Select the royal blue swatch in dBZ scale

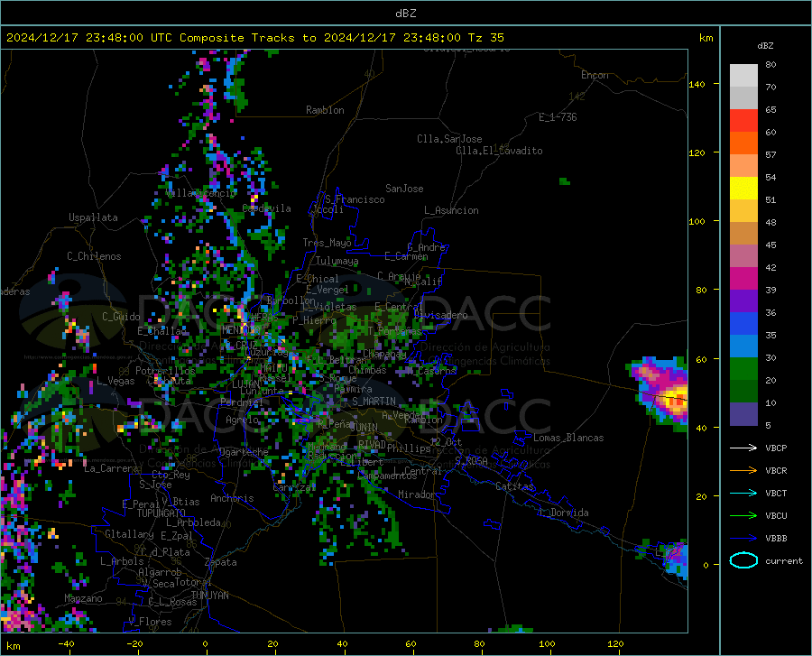(x=743, y=323)
